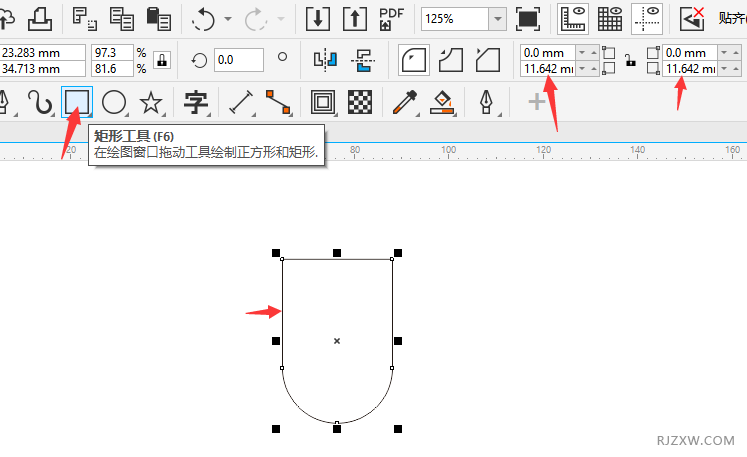Click the scale factor field 97.3
Viewport: 747px width, 457px height.
click(x=112, y=52)
